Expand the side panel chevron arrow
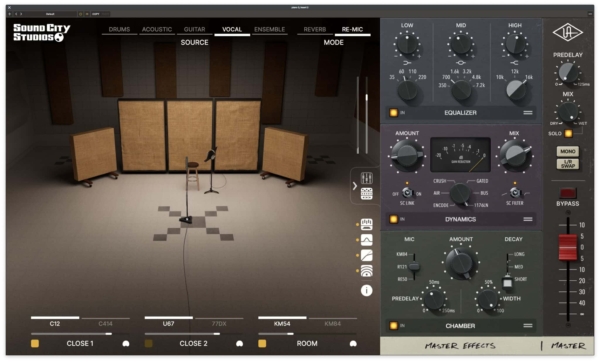 (355, 186)
